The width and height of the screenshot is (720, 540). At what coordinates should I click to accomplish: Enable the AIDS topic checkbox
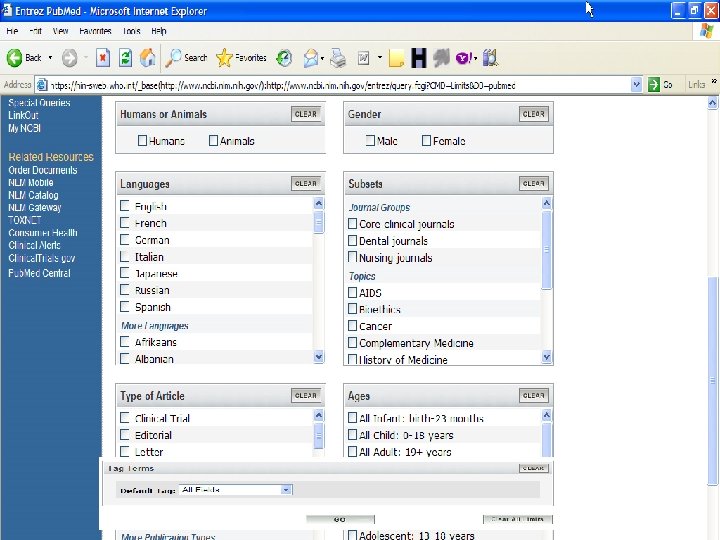[x=352, y=292]
